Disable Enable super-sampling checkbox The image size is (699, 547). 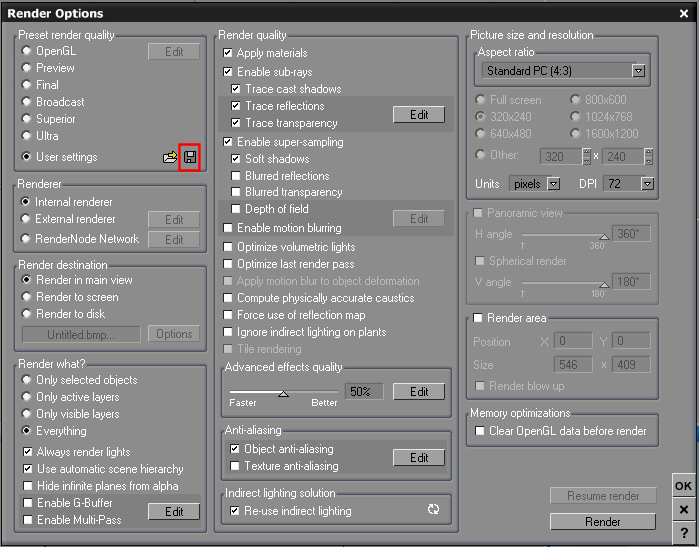point(227,142)
